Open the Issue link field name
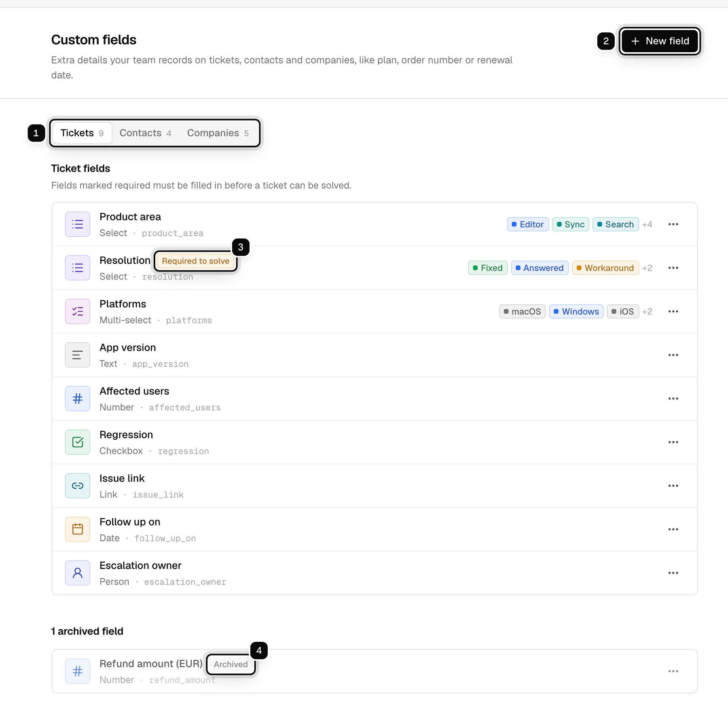Screen dimensions: 728x702 tap(122, 478)
